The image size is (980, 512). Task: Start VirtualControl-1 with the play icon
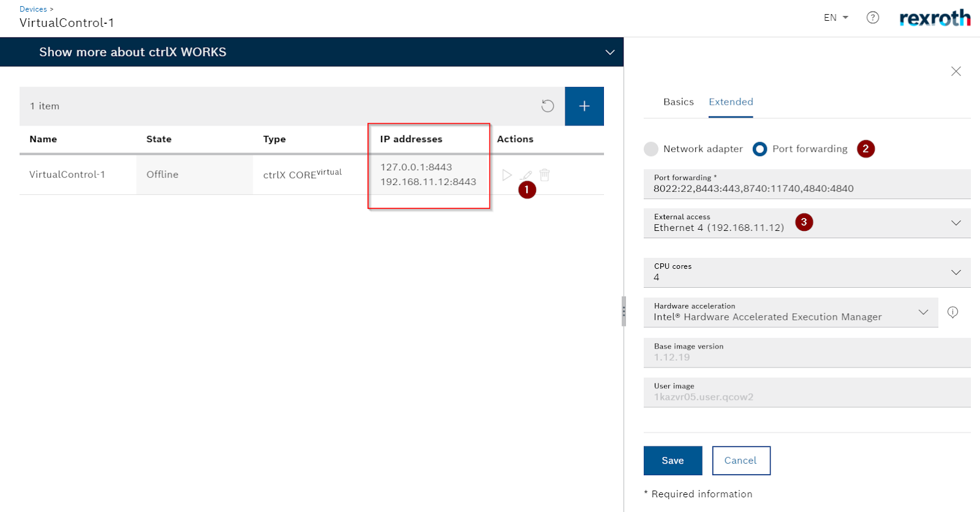click(x=507, y=175)
